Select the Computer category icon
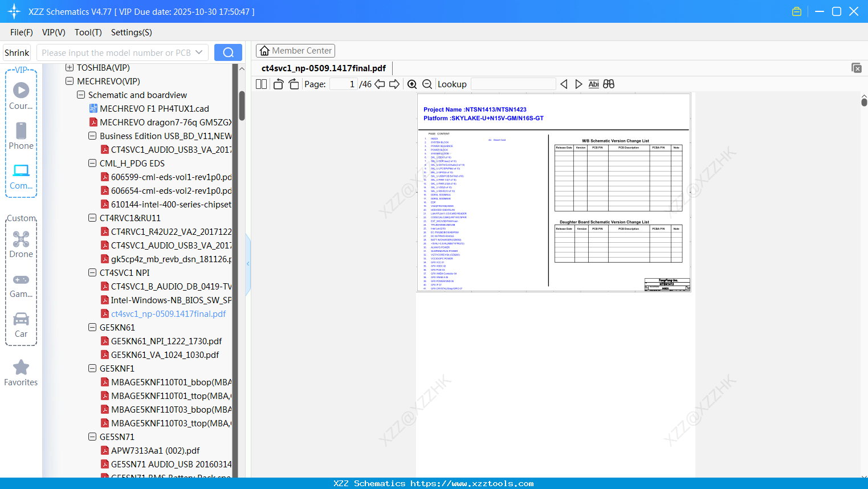This screenshot has width=868, height=489. [21, 176]
